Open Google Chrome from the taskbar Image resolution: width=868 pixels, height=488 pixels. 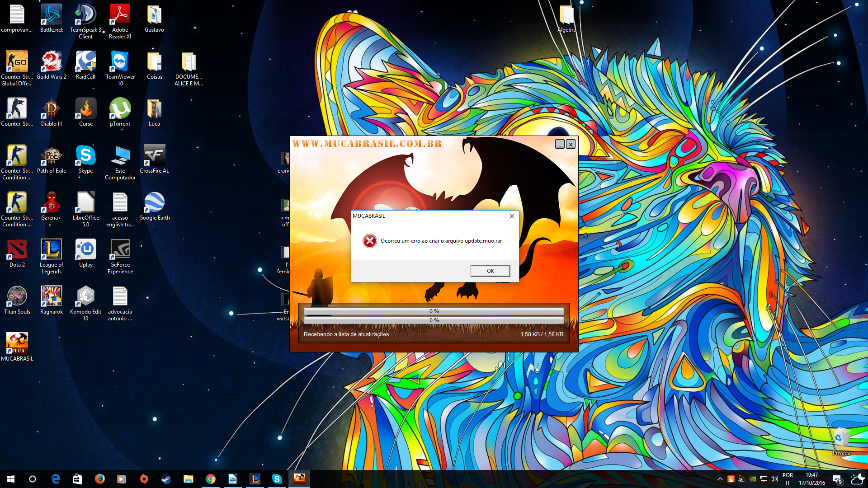point(210,479)
